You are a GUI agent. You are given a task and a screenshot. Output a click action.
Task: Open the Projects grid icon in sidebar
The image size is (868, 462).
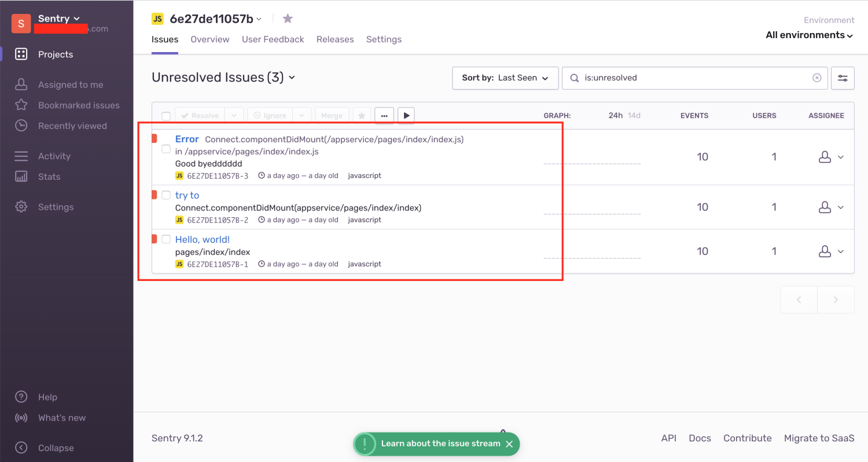coord(21,54)
